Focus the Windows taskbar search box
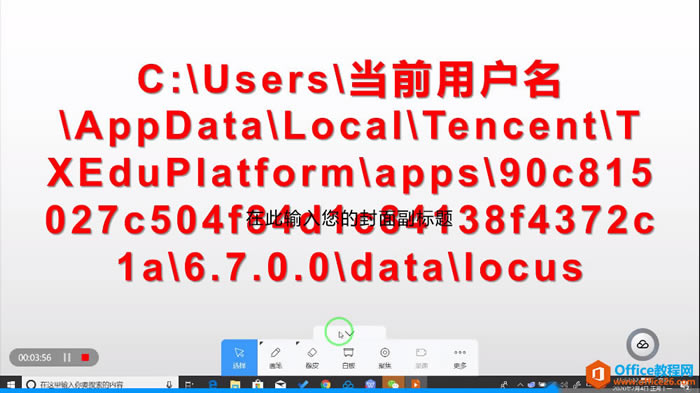 coord(99,384)
